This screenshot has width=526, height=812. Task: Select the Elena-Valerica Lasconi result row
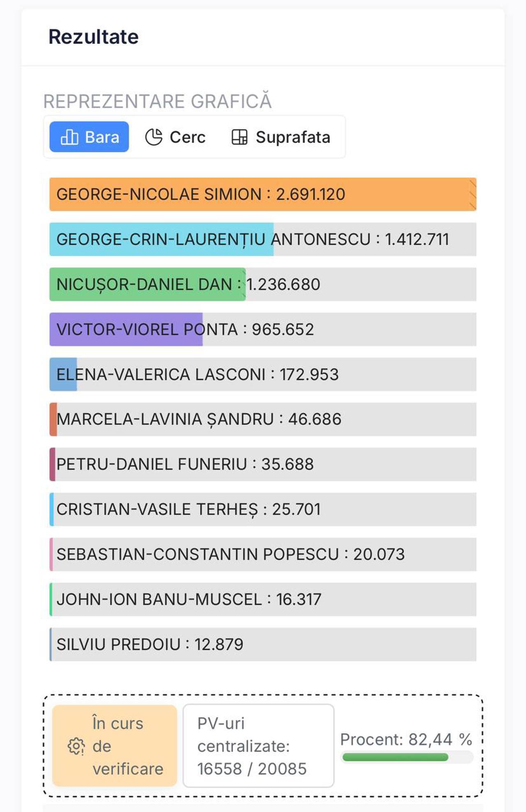coord(263,374)
